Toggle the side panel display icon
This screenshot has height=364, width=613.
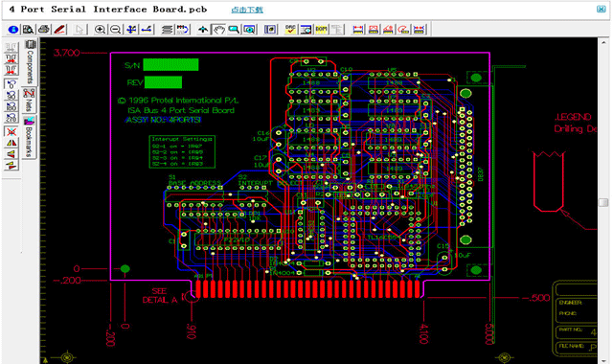(x=270, y=30)
